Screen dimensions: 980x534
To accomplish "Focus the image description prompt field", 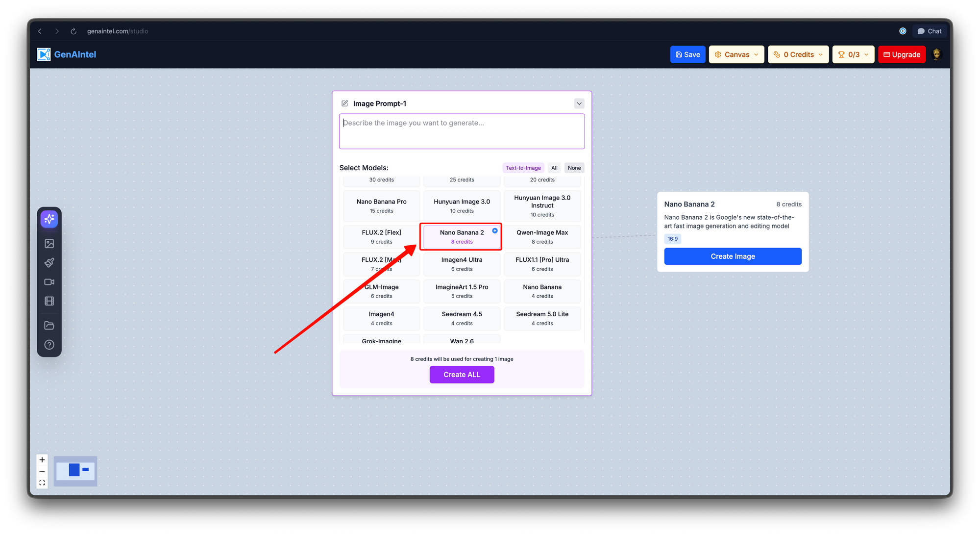I will click(462, 131).
